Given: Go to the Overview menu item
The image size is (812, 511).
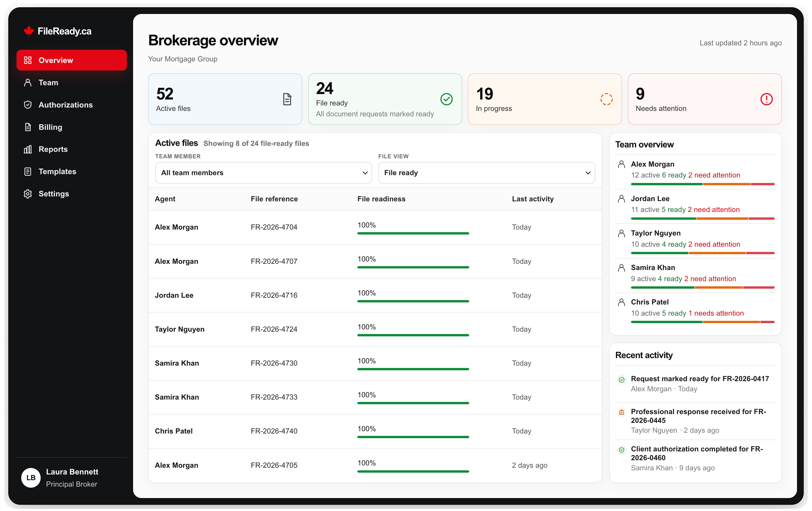Looking at the screenshot, I should pos(71,60).
